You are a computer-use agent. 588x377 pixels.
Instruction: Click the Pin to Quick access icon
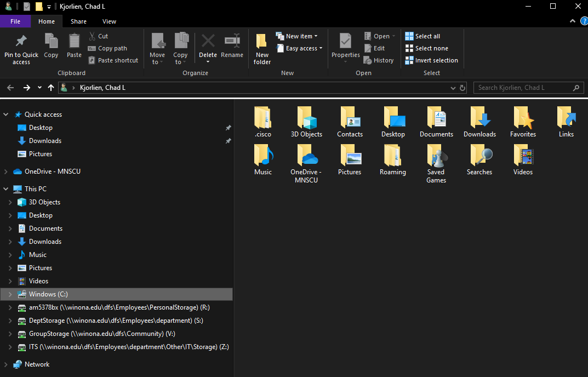(x=21, y=41)
